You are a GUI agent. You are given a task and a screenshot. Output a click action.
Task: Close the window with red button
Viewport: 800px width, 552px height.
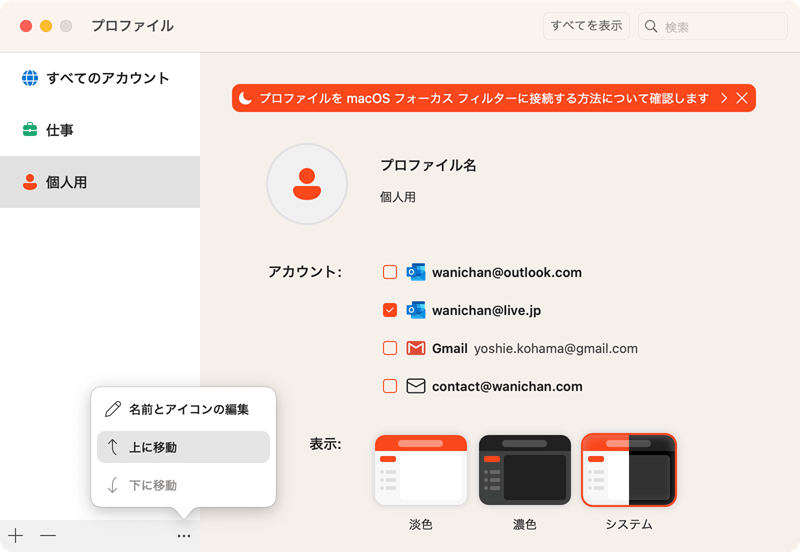pyautogui.click(x=26, y=26)
